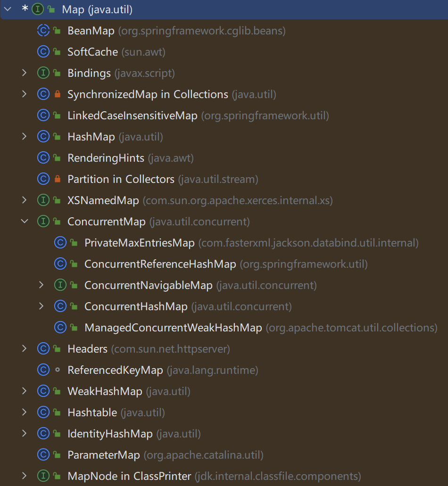Click the class icon beside BeanMap
Screen dimensions: 448x486
pos(43,30)
